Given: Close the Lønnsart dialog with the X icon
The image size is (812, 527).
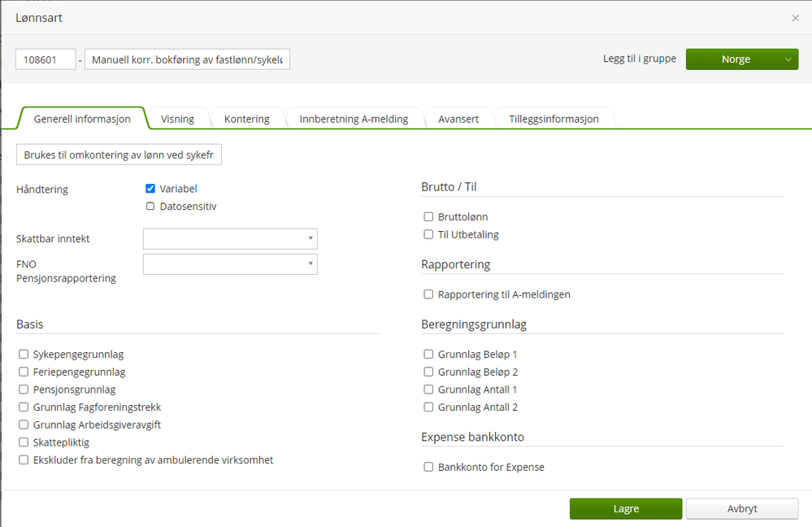Looking at the screenshot, I should point(795,18).
